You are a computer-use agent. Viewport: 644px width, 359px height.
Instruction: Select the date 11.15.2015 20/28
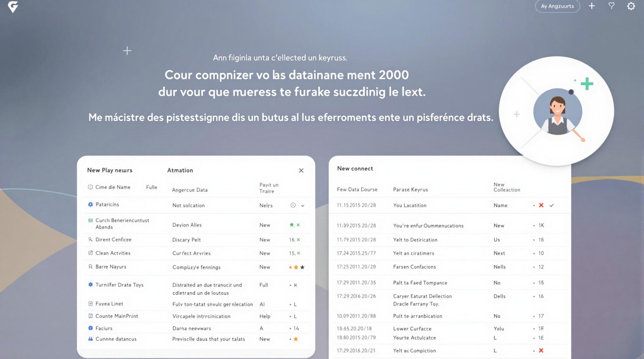tap(356, 205)
